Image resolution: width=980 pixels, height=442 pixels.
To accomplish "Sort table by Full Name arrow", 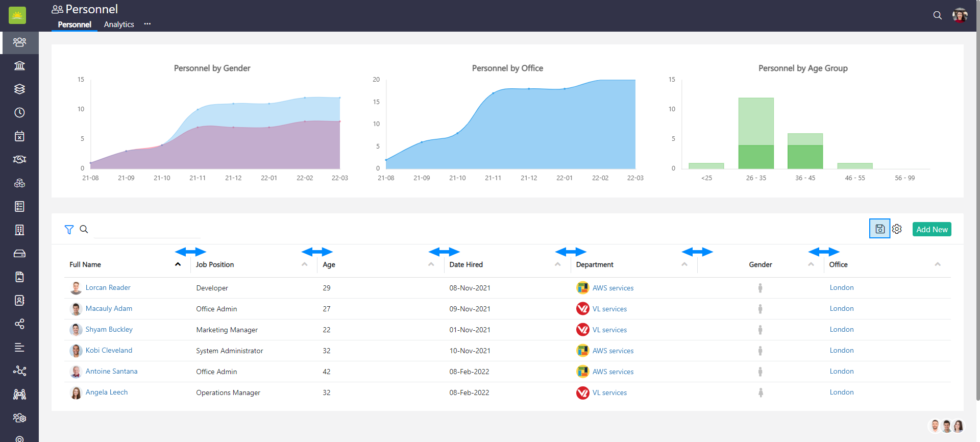I will coord(178,264).
